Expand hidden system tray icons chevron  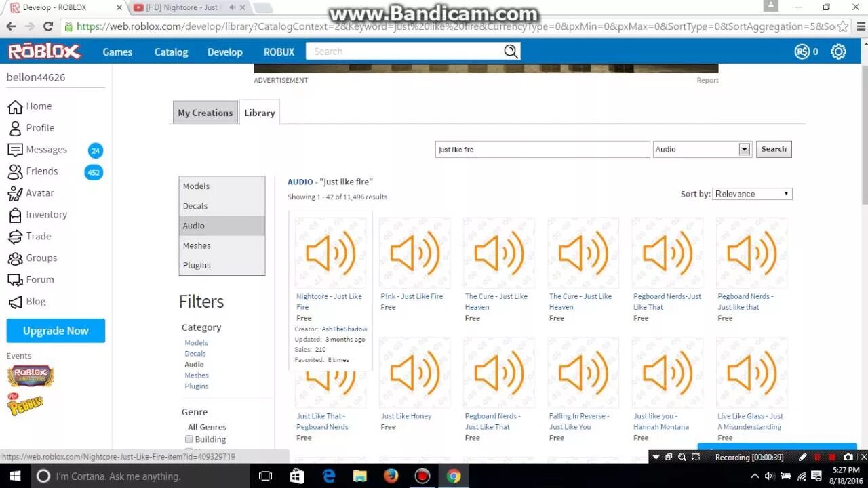point(755,476)
